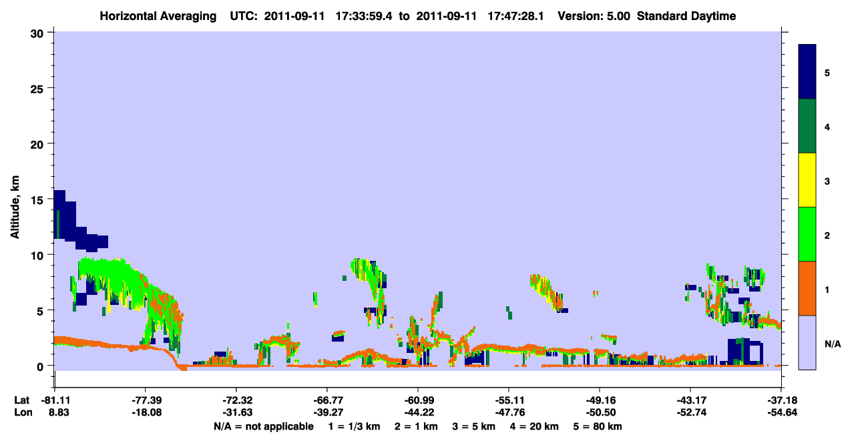Click the 'Standard Daytime' title text
The image size is (868, 445).
686,16
